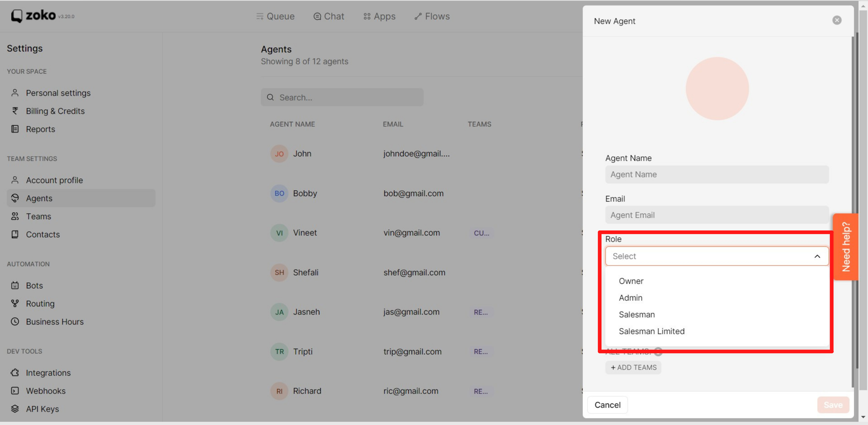868x425 pixels.
Task: Click the Agent Email input field
Action: point(717,215)
